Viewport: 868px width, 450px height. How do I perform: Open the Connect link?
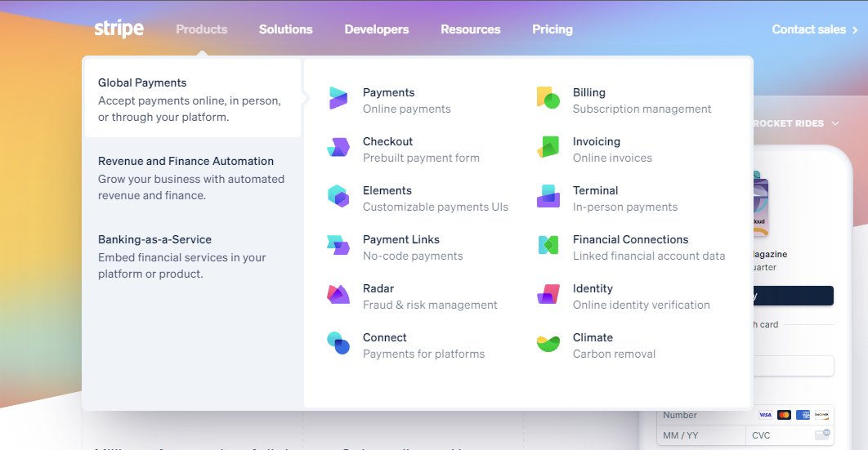point(384,337)
